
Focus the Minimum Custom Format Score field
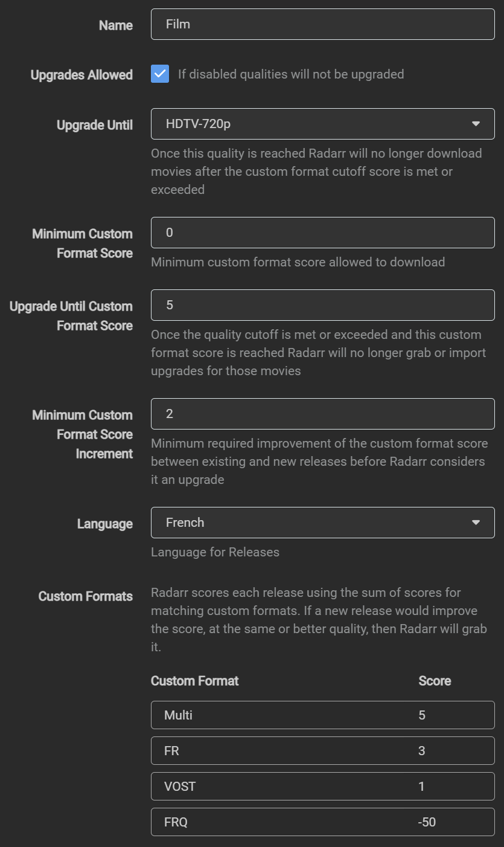coord(322,233)
